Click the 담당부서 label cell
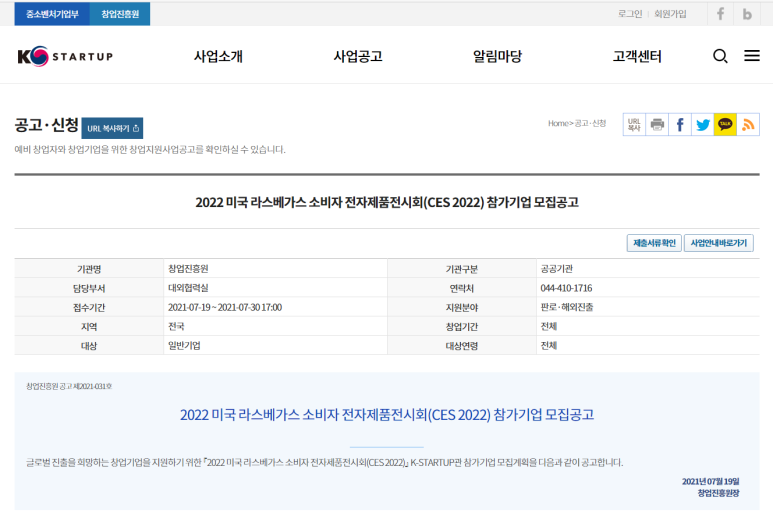This screenshot has width=773, height=513. point(89,288)
